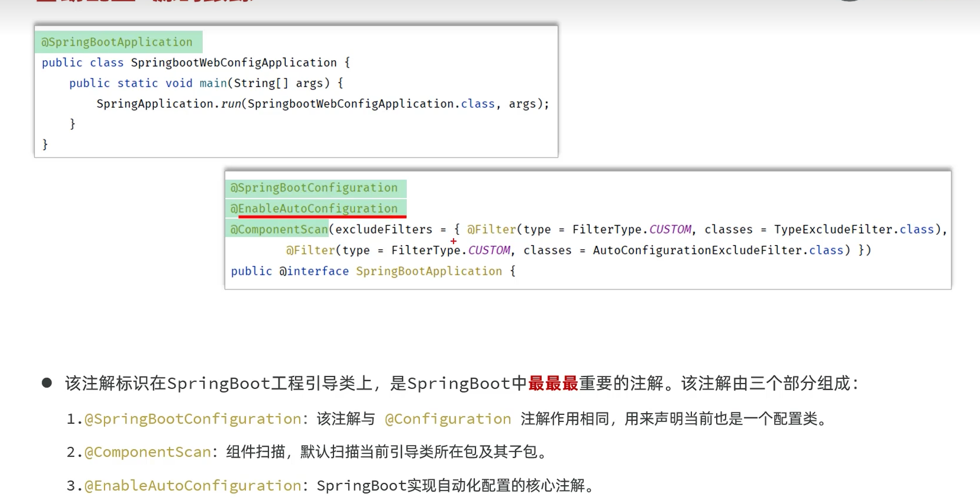Click the underlined @EnableAutoConfiguration annotation
This screenshot has height=500, width=980.
point(314,208)
